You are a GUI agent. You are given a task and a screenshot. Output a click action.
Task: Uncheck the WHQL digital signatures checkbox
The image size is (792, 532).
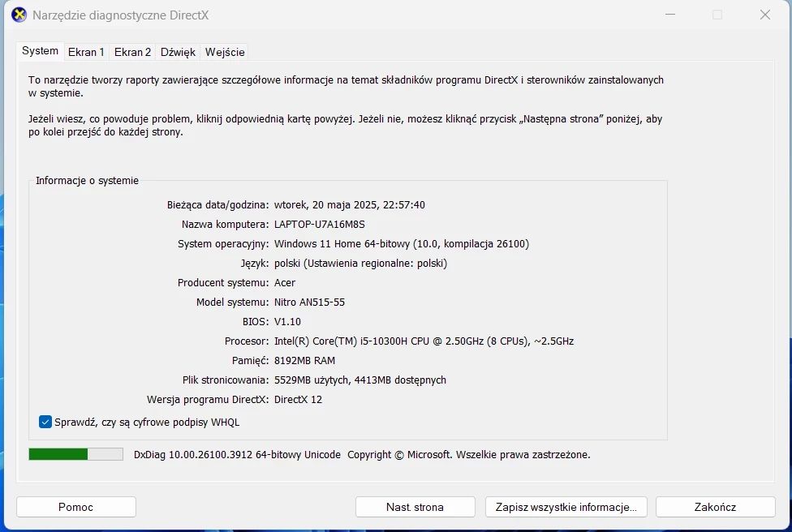(x=45, y=422)
